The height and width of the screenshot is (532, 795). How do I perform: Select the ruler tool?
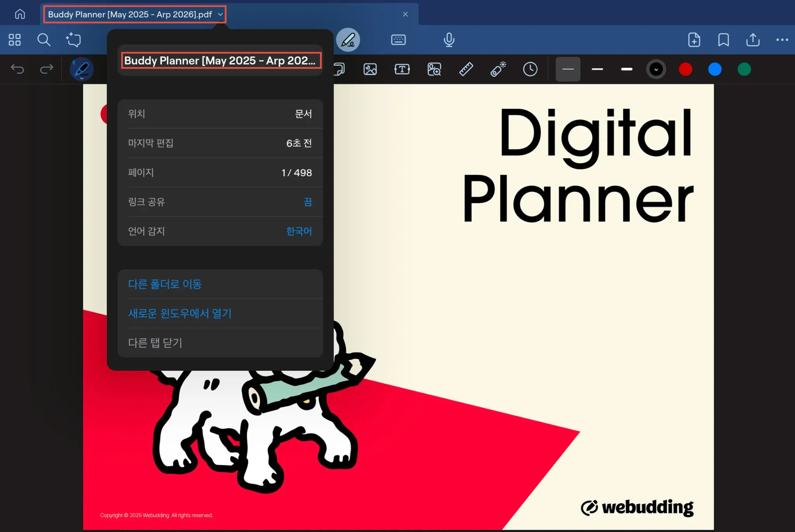tap(466, 69)
